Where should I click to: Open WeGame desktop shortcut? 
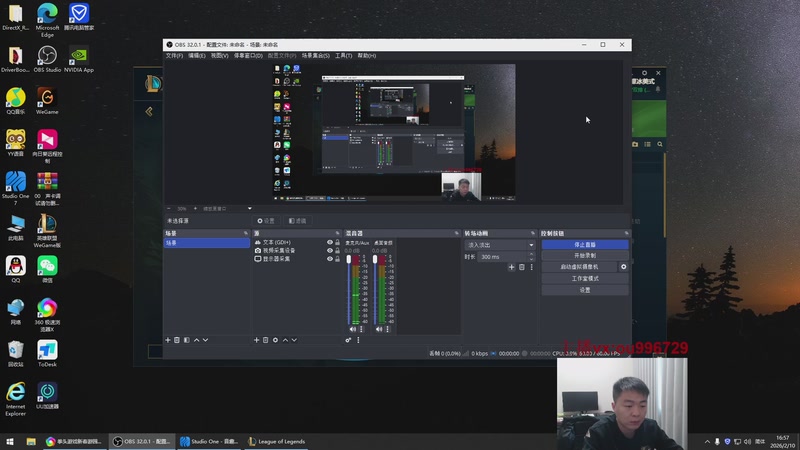(x=47, y=101)
